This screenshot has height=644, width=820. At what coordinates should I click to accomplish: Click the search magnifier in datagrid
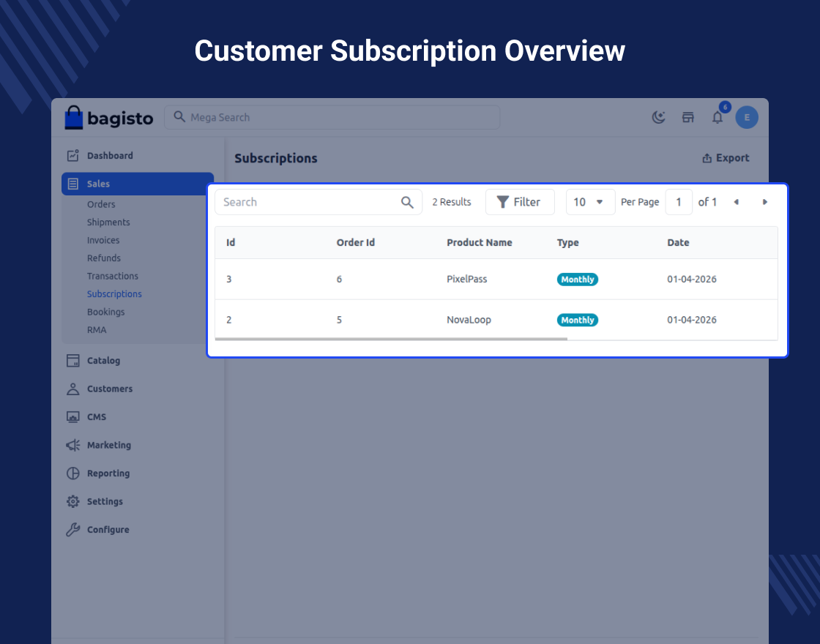408,203
